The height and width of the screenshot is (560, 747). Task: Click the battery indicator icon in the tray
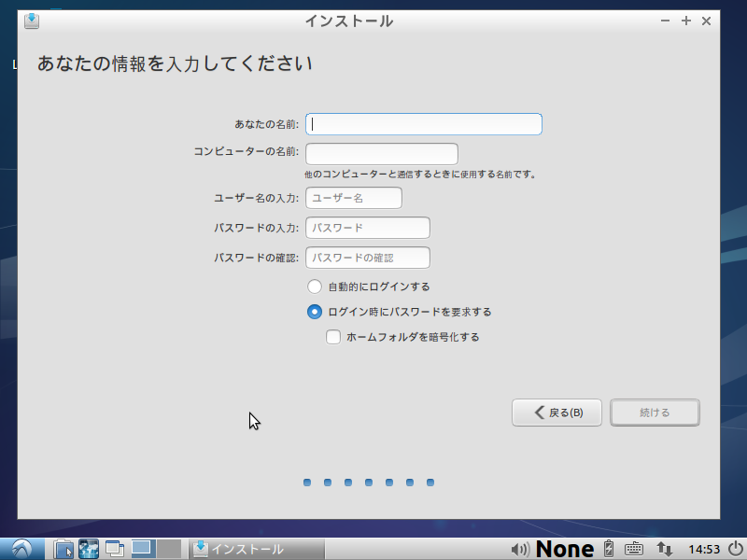pos(608,549)
